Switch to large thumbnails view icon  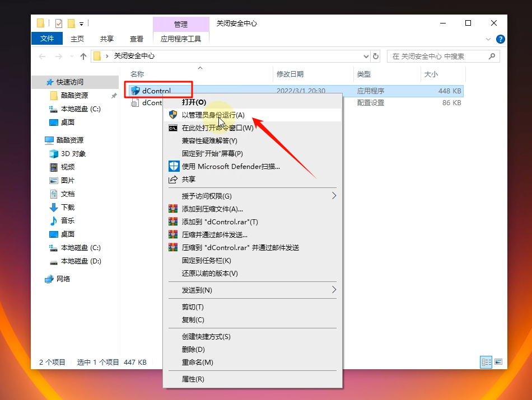[x=498, y=362]
